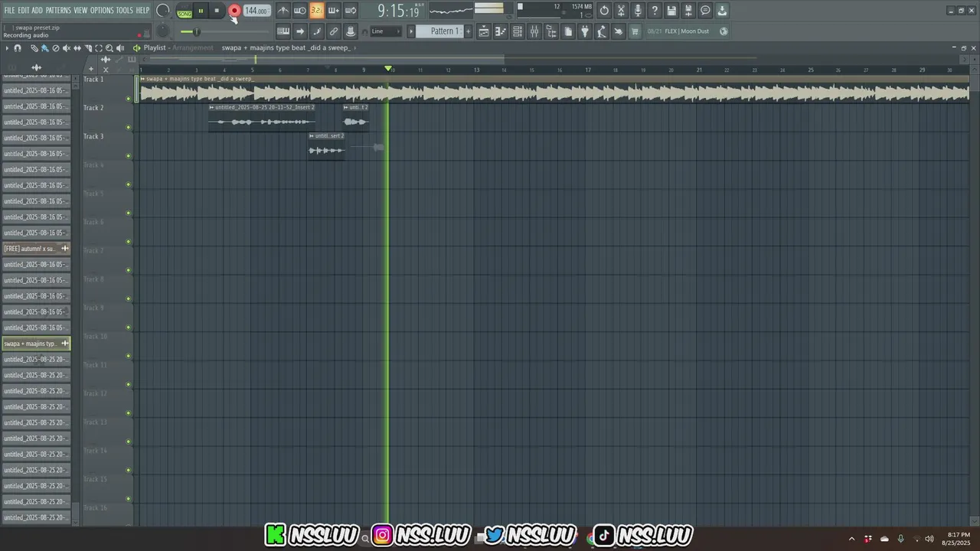Mute Track 2 using its green LED
980x551 pixels.
(128, 127)
